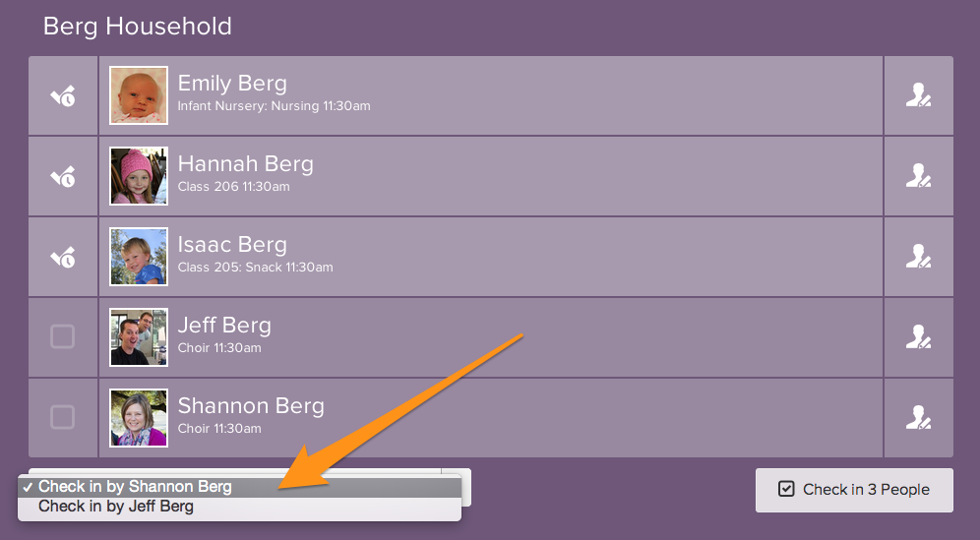Screen dimensions: 980x540
Task: Tick the checkbox beside Jeff Berg
Action: pyautogui.click(x=62, y=337)
